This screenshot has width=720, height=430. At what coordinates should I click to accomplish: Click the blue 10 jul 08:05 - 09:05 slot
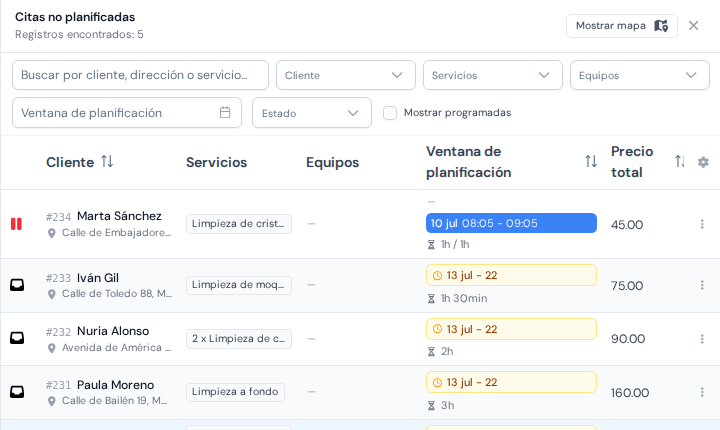click(x=511, y=223)
